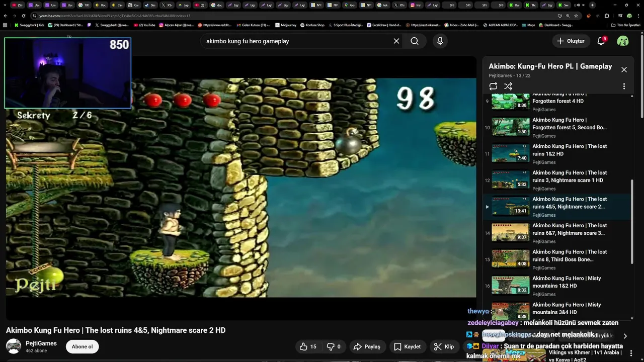644x362 pixels.
Task: Play The lost ruins 6&7 video
Action: [x=556, y=233]
